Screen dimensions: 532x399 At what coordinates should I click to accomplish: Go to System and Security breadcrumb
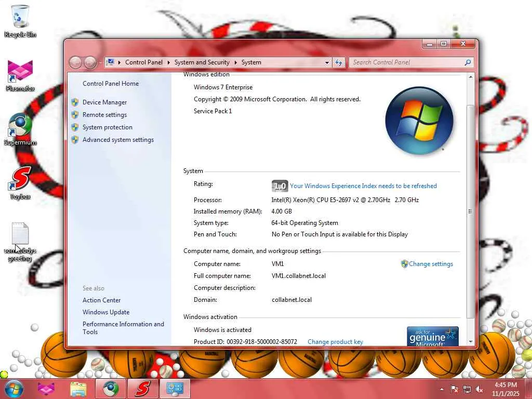202,62
